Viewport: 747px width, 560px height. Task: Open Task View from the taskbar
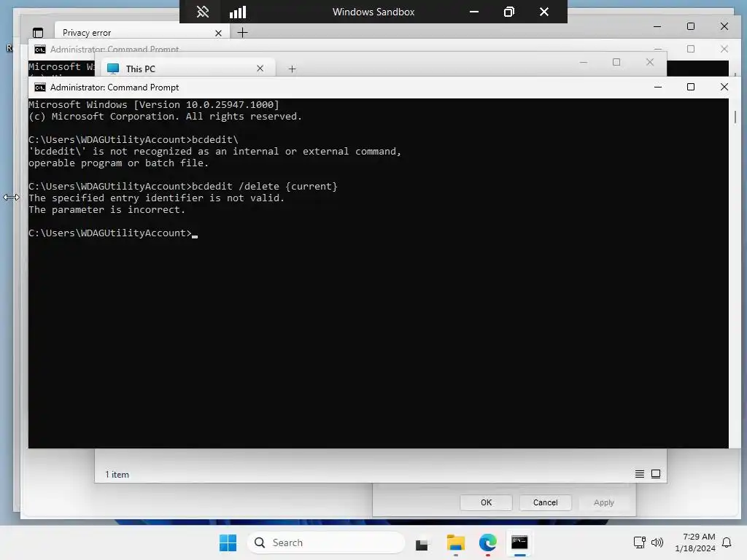click(x=422, y=544)
